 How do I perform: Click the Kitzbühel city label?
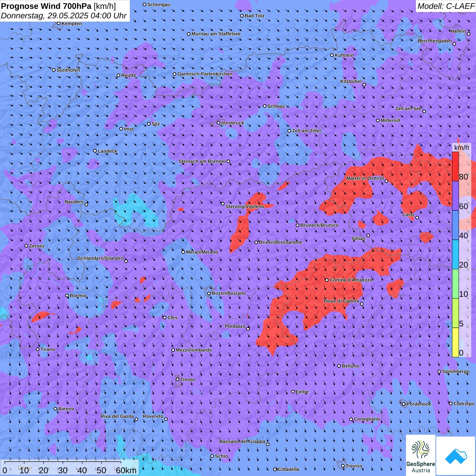pyautogui.click(x=351, y=81)
